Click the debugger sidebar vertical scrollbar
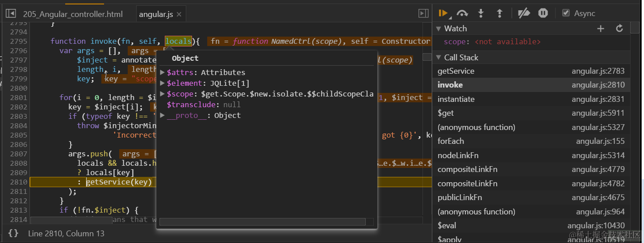 tap(635, 29)
